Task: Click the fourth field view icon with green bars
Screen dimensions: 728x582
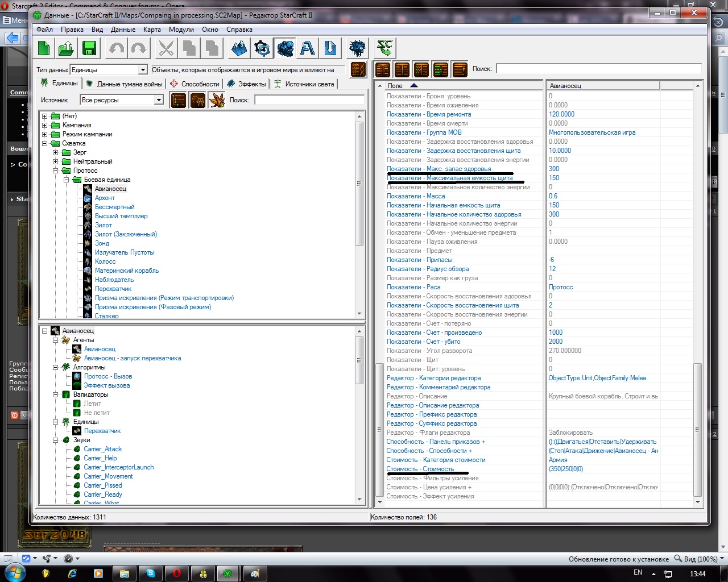Action: [x=441, y=69]
